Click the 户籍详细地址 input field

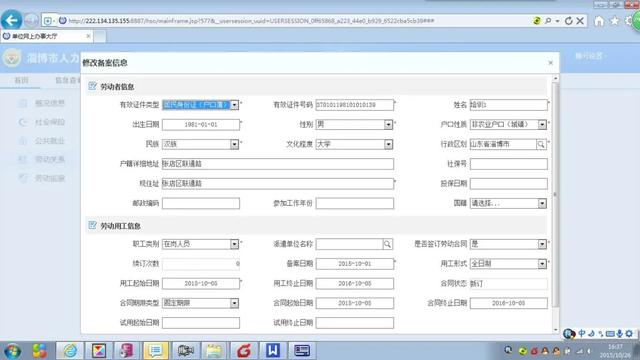(x=278, y=164)
